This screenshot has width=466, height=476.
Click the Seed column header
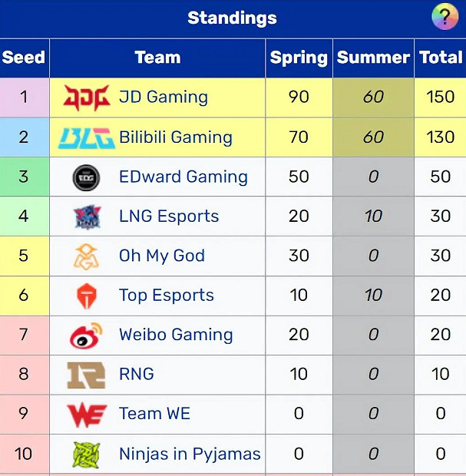(x=24, y=58)
